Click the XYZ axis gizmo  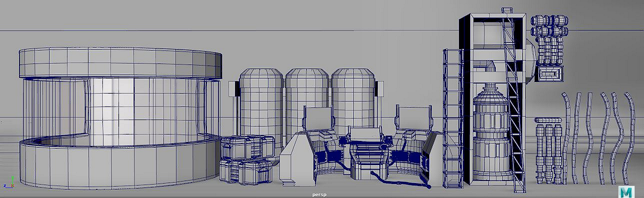point(9,183)
